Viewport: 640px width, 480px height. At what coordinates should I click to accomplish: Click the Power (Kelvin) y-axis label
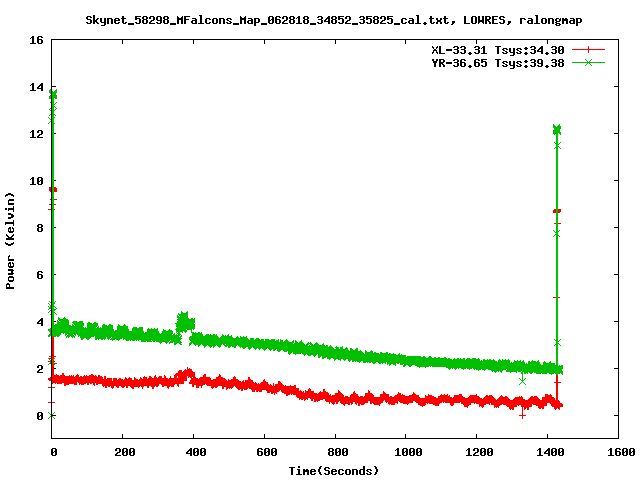10,241
